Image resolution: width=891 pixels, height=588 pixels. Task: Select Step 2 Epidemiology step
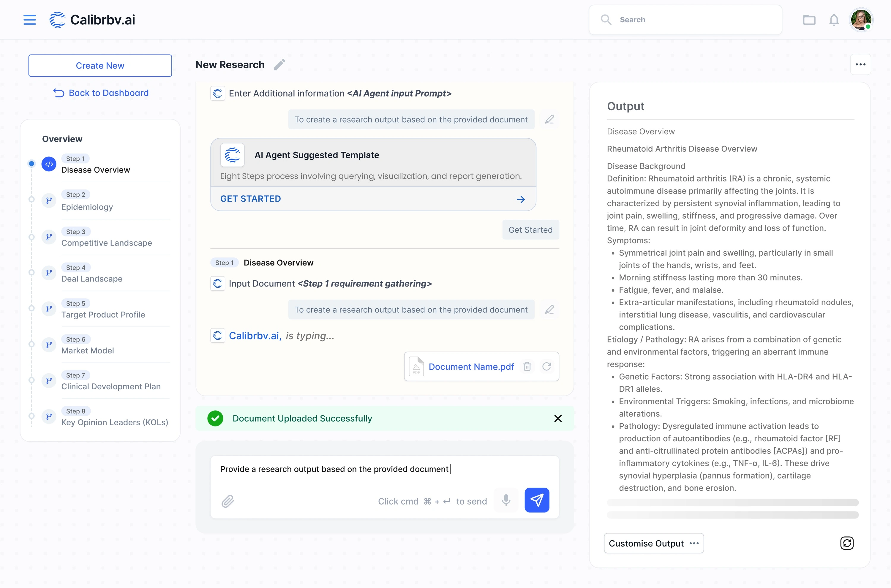87,207
